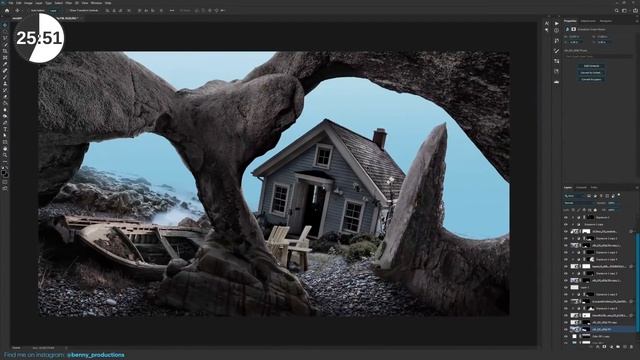Switch to the Paths tab
Viewport: 640px width, 360px height.
(x=594, y=188)
